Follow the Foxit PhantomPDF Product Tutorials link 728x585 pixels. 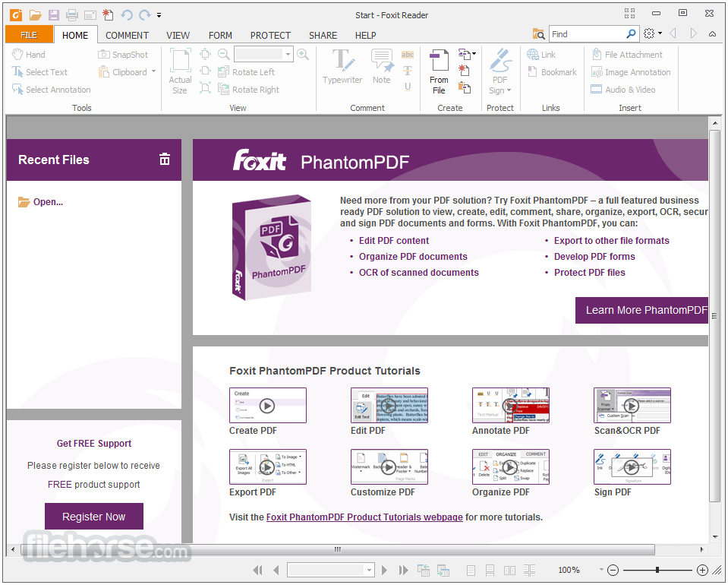(x=364, y=517)
